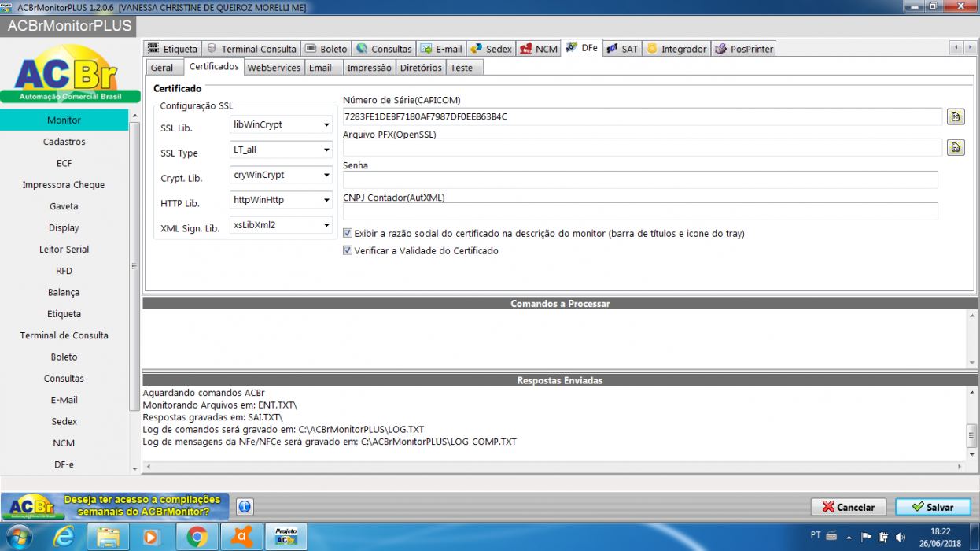Select the SAT tab

pos(622,49)
